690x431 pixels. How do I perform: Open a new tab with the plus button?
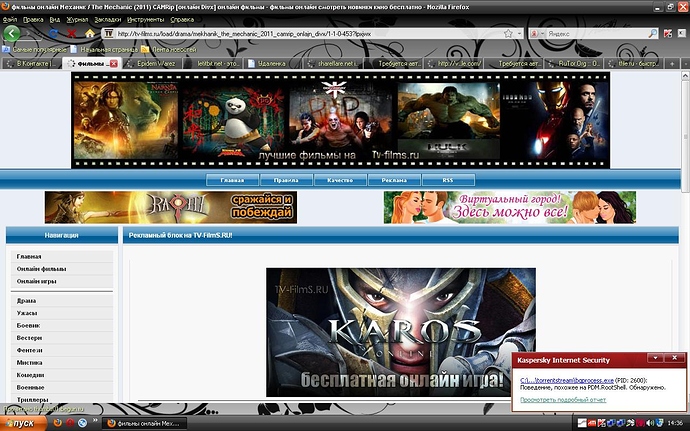[x=672, y=64]
